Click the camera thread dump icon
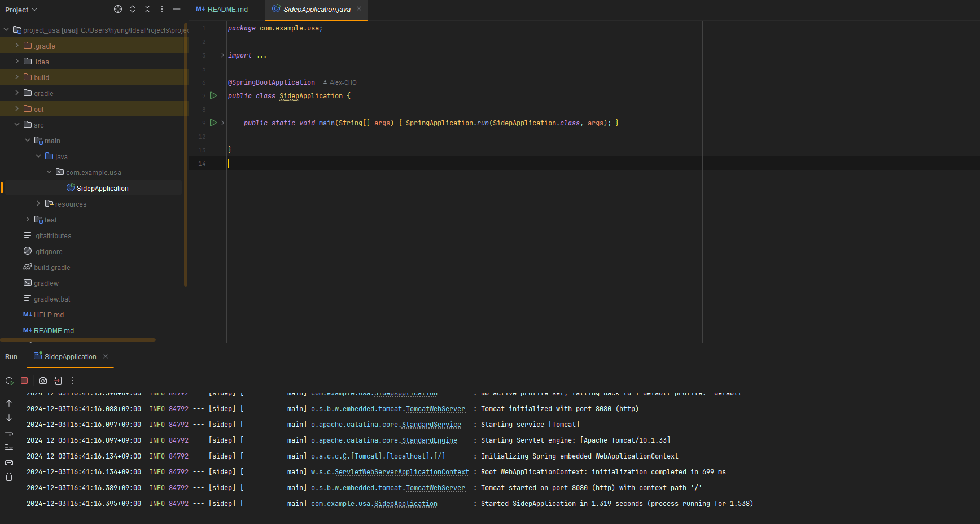The image size is (980, 524). click(x=43, y=381)
